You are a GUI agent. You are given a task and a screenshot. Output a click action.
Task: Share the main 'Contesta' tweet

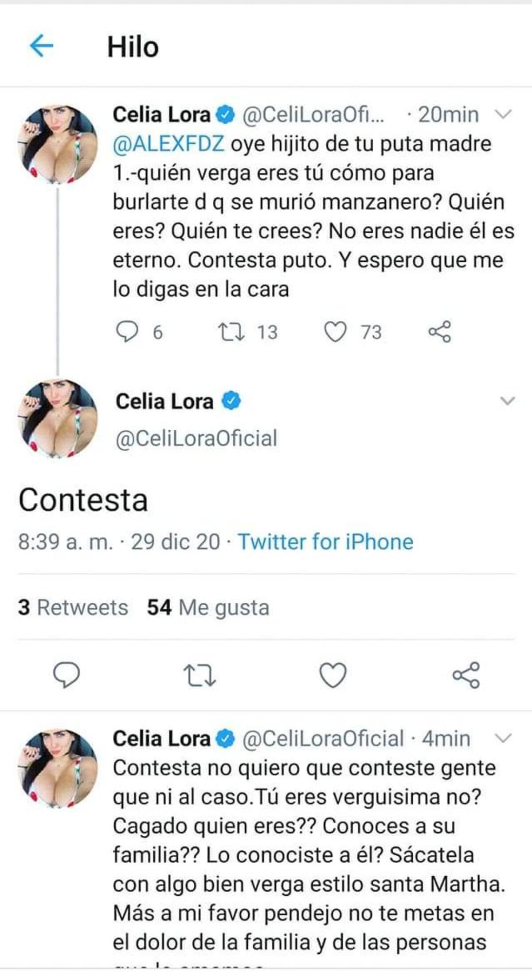coord(466,675)
